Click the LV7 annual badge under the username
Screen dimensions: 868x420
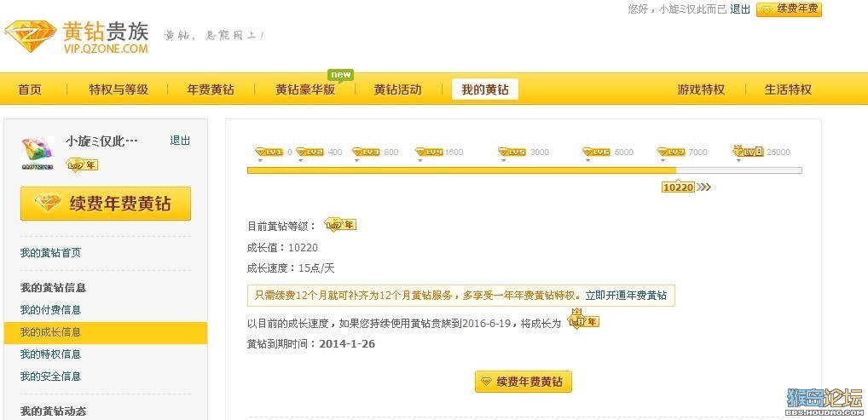[x=82, y=164]
